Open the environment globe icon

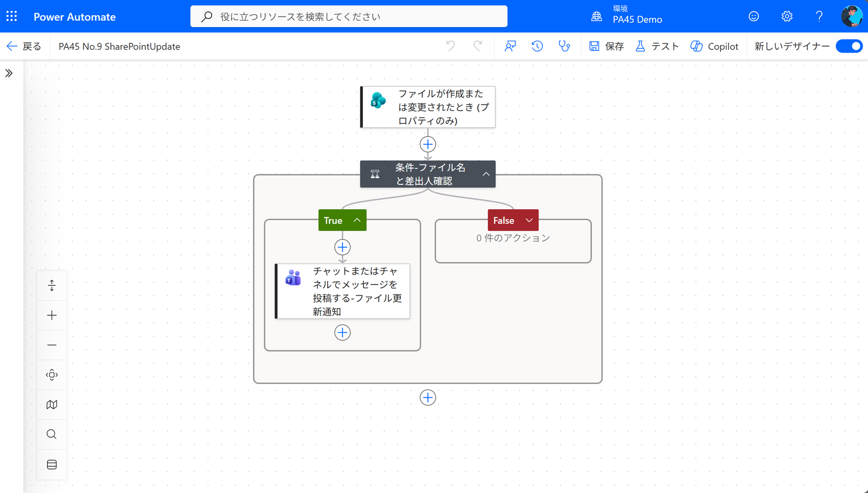pos(597,16)
